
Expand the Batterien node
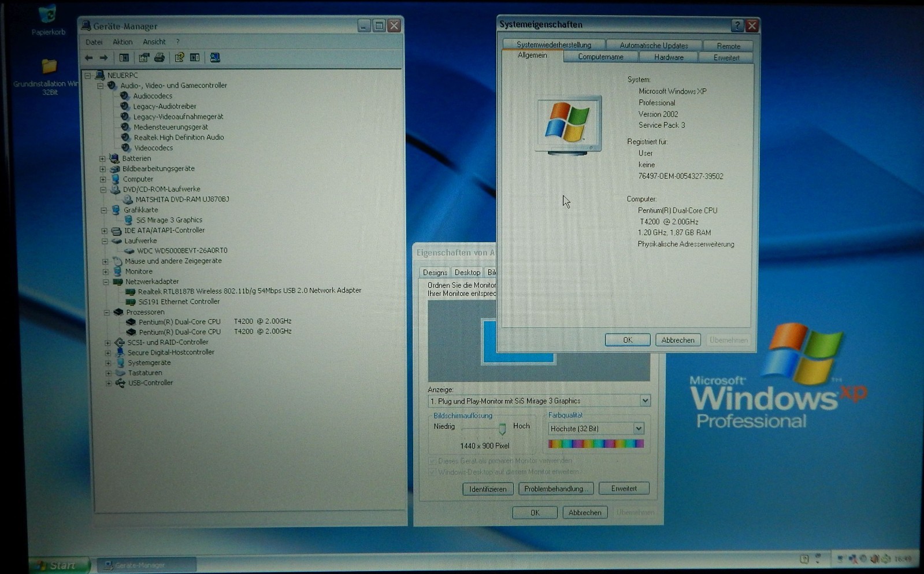point(102,158)
